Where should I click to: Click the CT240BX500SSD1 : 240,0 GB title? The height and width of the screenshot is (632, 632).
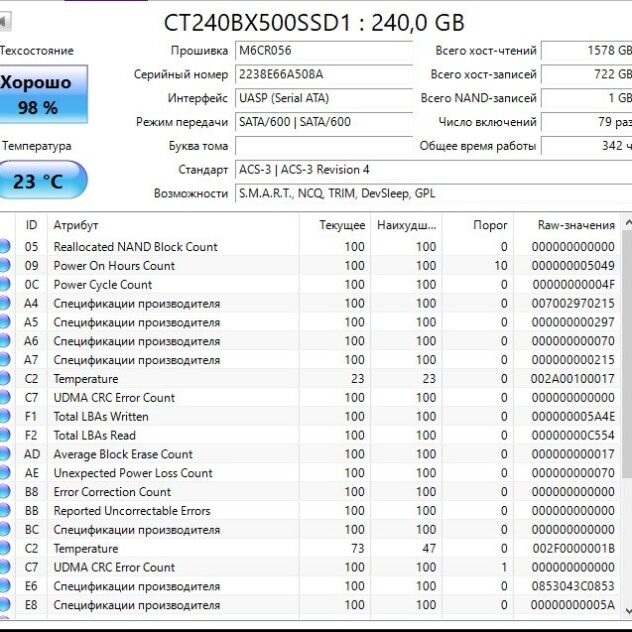[314, 23]
